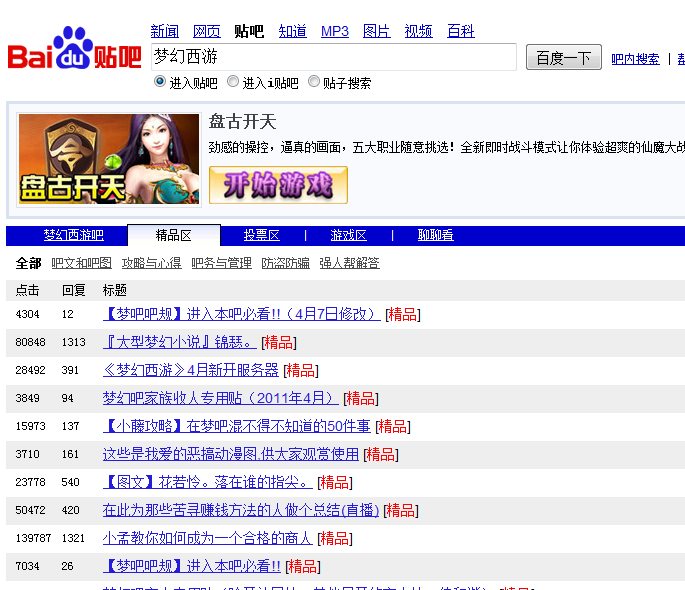Click the 标题 column header

coord(114,290)
